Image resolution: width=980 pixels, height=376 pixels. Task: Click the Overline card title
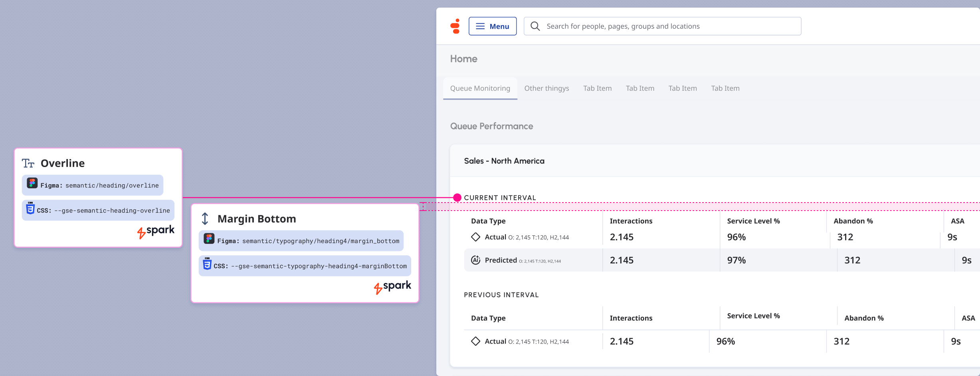click(63, 163)
